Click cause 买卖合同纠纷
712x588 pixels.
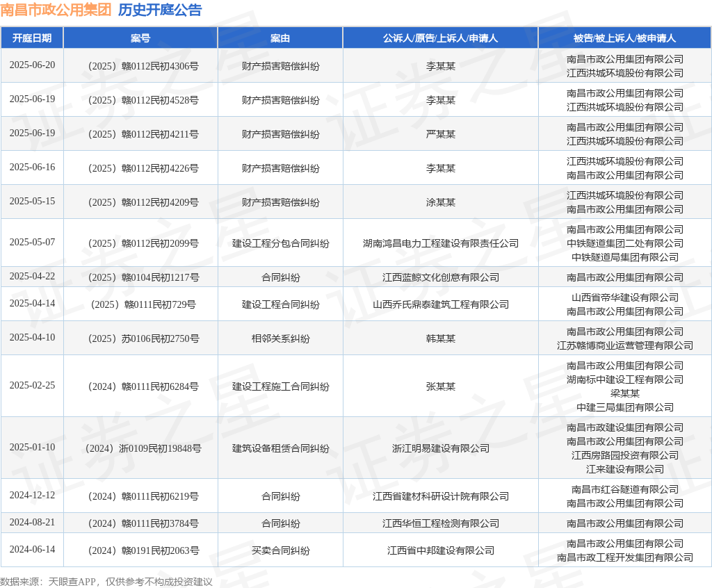click(281, 550)
